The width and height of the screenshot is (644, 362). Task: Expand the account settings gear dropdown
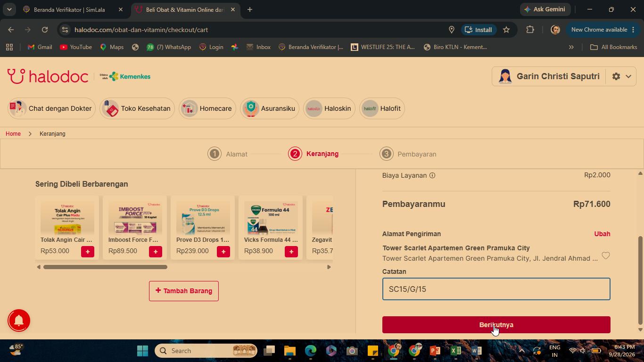coord(621,76)
